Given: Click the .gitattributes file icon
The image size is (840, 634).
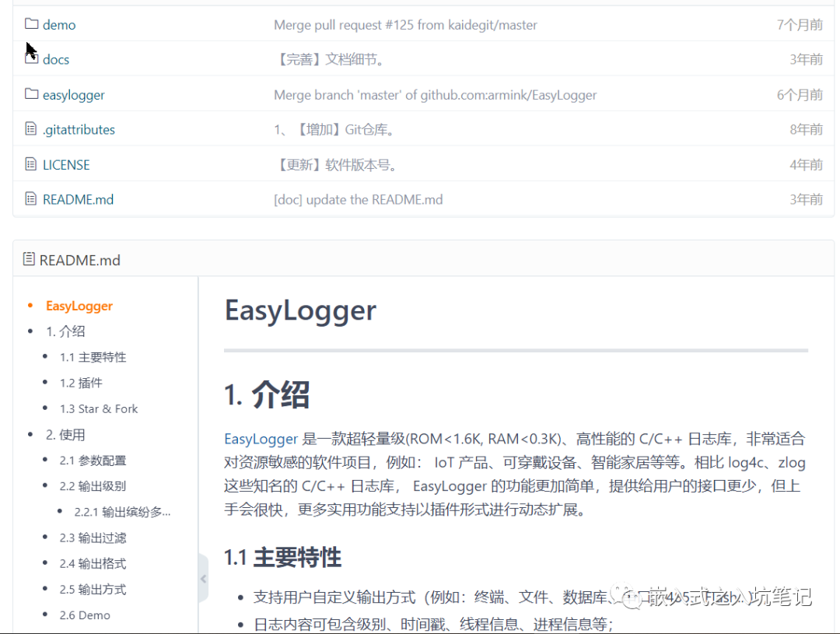Looking at the screenshot, I should pos(31,129).
